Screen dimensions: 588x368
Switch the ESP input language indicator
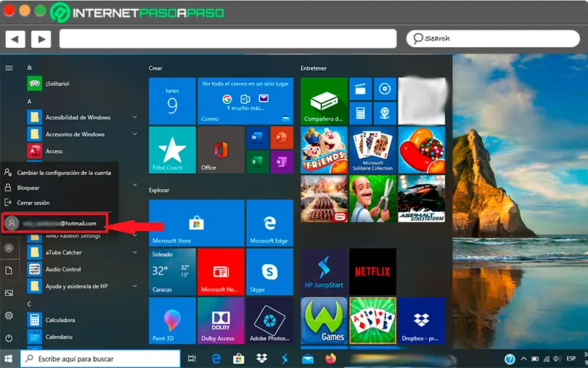(571, 359)
